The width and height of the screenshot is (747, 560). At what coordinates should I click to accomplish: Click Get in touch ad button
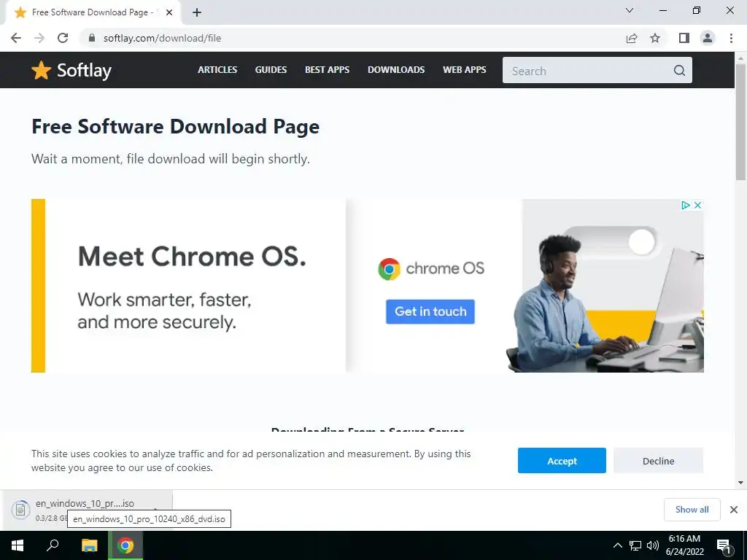coord(430,311)
